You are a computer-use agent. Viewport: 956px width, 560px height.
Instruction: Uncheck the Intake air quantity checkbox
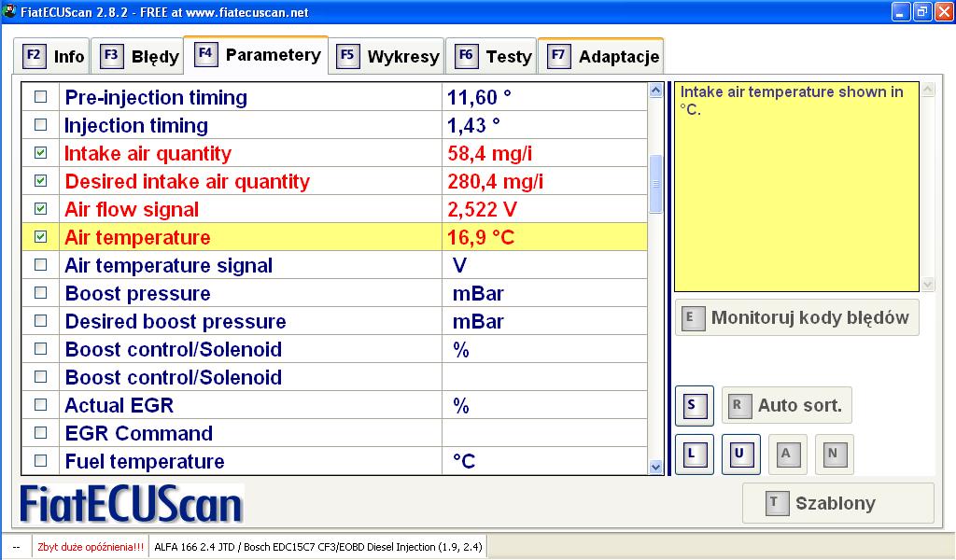pyautogui.click(x=41, y=153)
